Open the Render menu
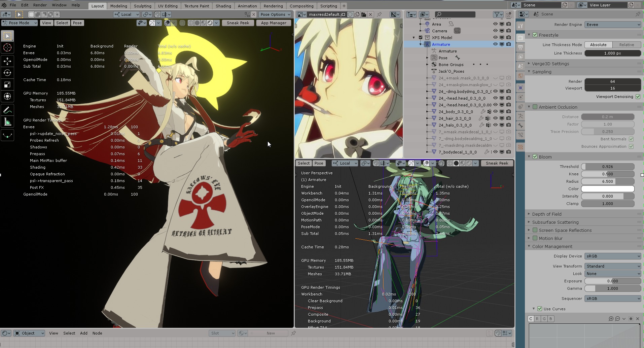 (40, 5)
